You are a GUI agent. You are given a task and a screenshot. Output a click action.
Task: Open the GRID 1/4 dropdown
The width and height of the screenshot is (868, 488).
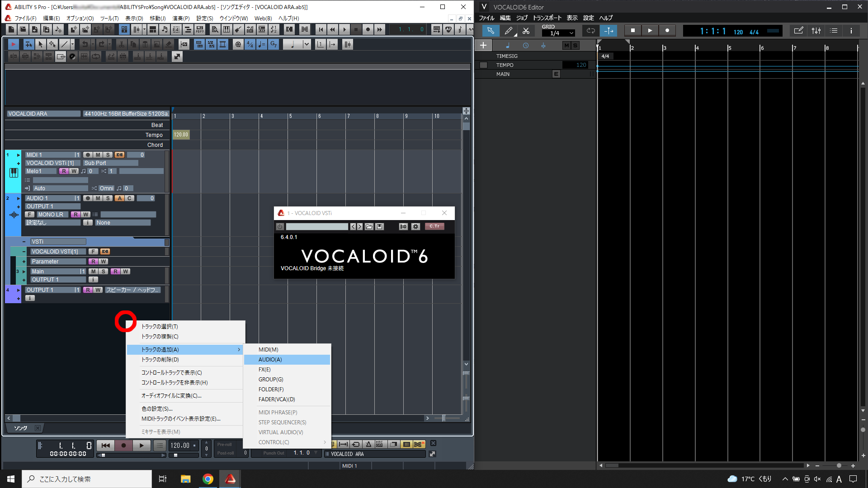[x=558, y=33]
